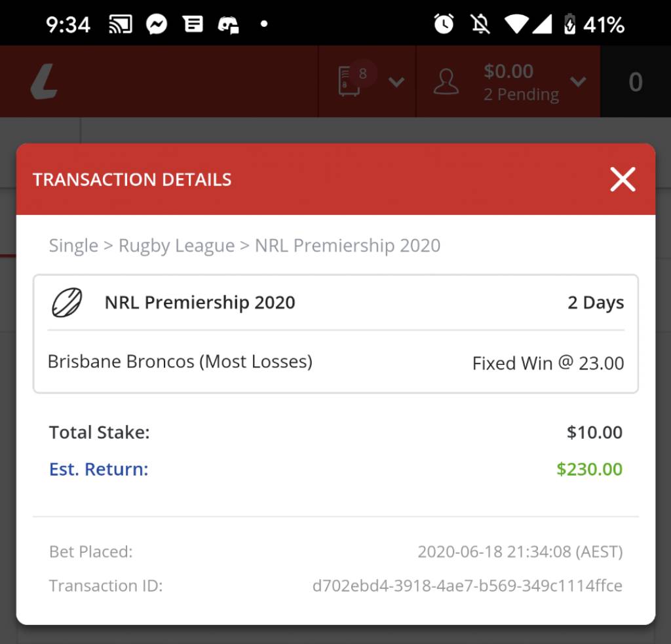Screen dimensions: 671x644
Task: Tap the rugby ball sport icon
Action: tap(67, 303)
